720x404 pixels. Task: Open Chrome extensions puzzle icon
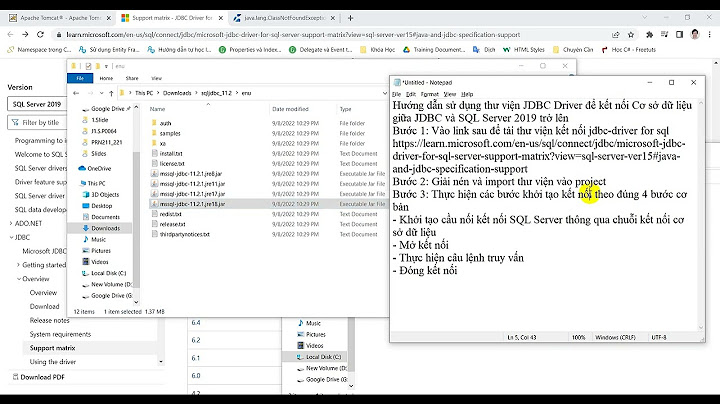(649, 34)
